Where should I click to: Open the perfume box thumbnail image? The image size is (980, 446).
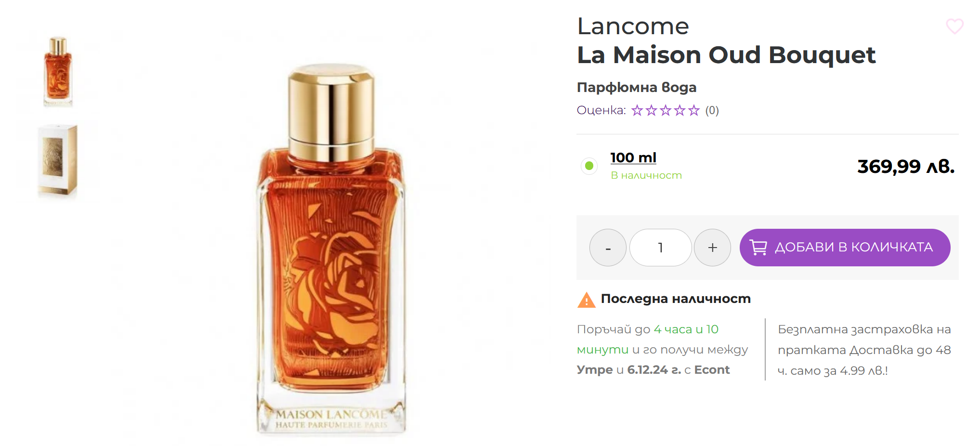[58, 161]
